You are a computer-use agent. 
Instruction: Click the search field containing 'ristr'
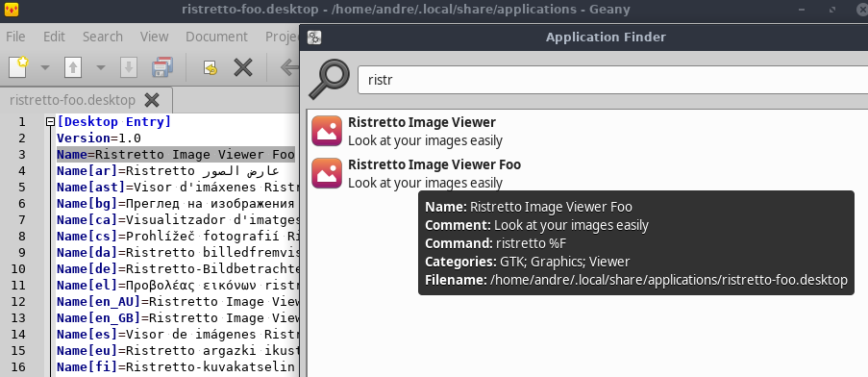click(x=612, y=80)
